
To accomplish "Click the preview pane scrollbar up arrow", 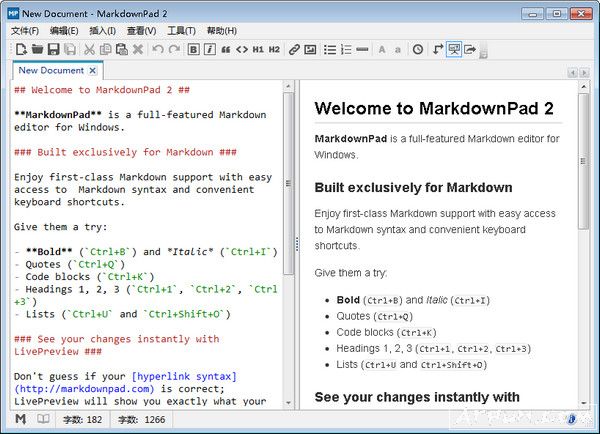I will point(584,87).
